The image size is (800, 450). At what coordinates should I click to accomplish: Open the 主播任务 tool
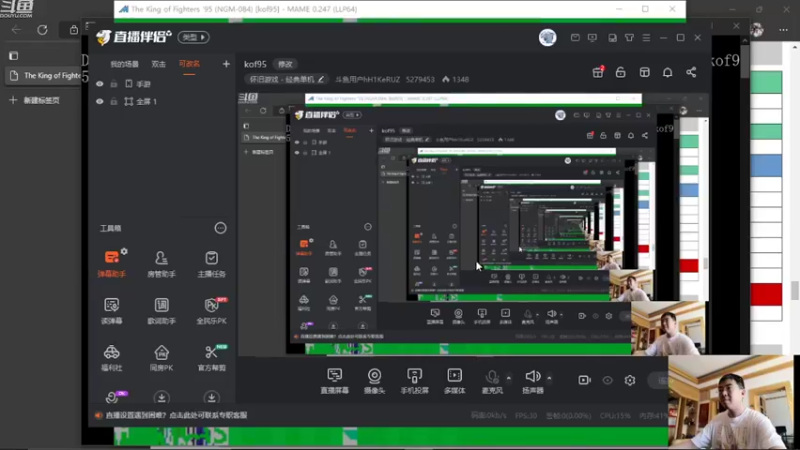pyautogui.click(x=211, y=264)
